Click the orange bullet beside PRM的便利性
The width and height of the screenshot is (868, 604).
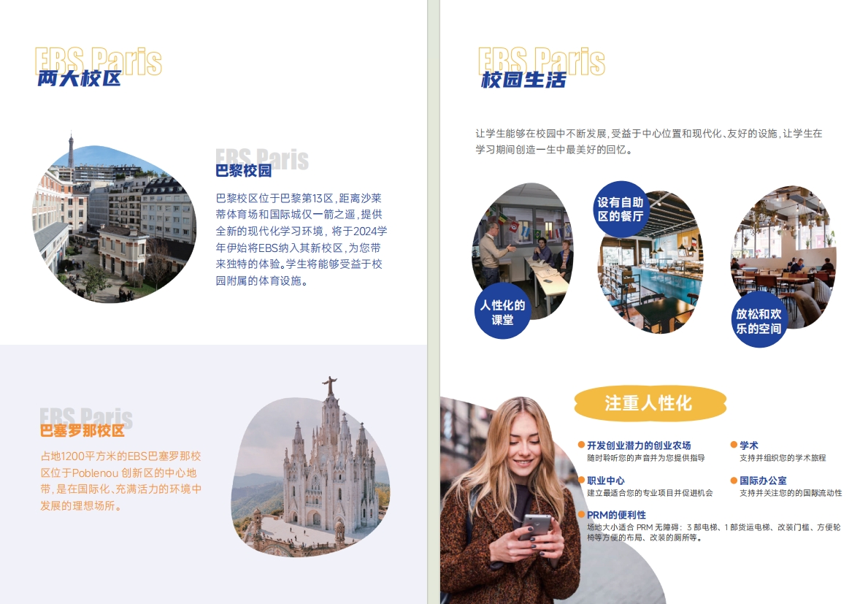click(581, 514)
